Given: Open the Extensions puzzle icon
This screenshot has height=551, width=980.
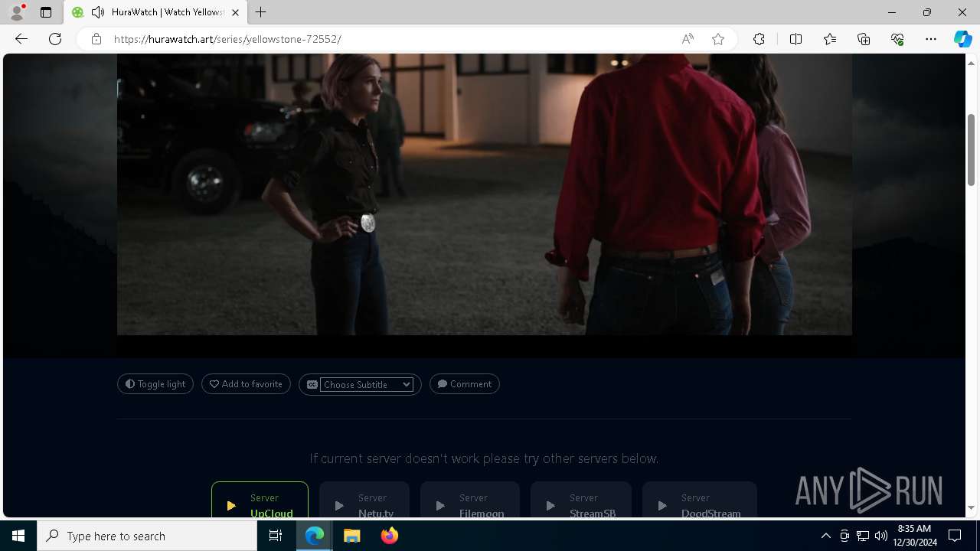Looking at the screenshot, I should 759,39.
